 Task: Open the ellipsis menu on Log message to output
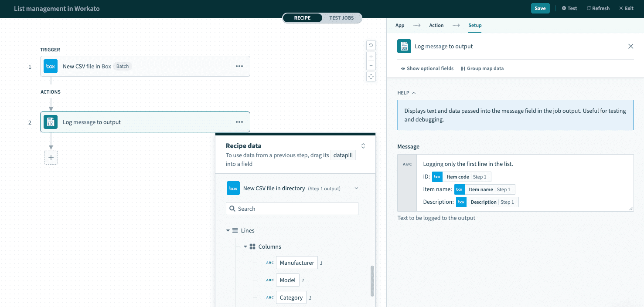(239, 122)
